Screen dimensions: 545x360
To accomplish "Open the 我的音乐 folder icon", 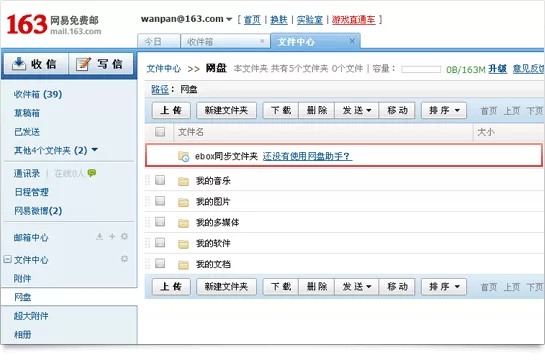I will pos(183,181).
